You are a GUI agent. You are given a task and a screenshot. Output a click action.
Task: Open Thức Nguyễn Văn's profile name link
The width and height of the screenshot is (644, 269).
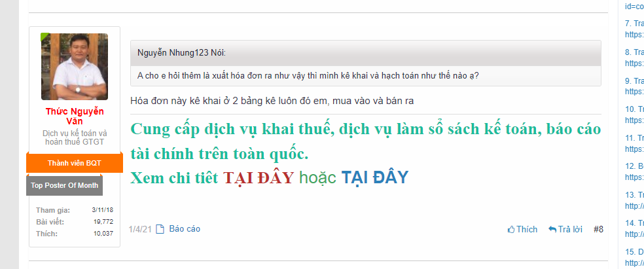click(x=75, y=117)
